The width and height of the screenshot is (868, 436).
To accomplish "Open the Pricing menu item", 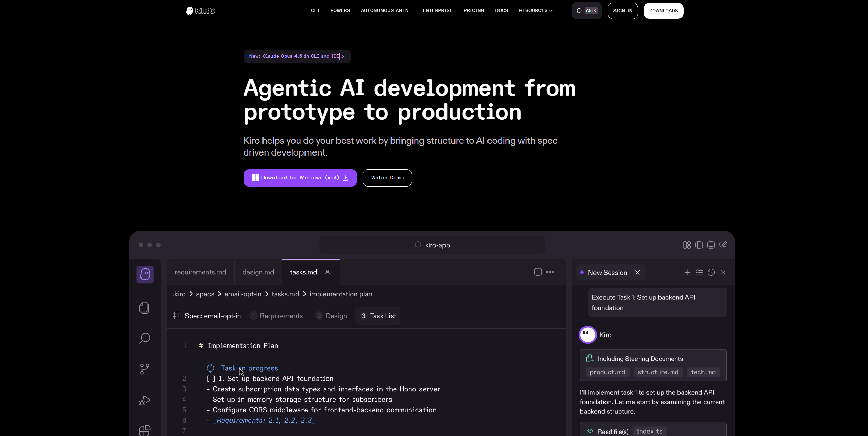I will click(x=473, y=10).
